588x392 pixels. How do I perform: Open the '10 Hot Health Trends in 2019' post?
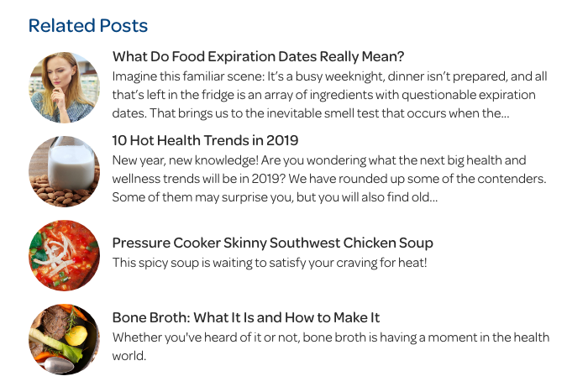coord(205,140)
